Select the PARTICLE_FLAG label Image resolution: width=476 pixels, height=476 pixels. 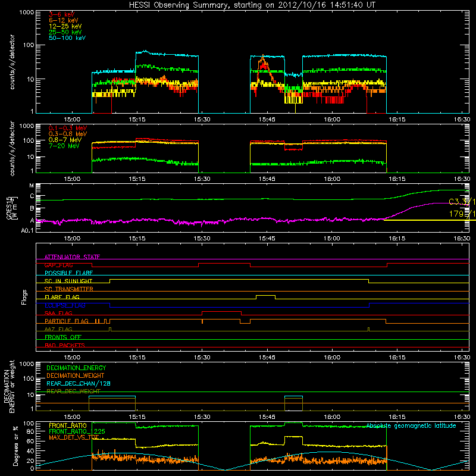click(x=67, y=321)
